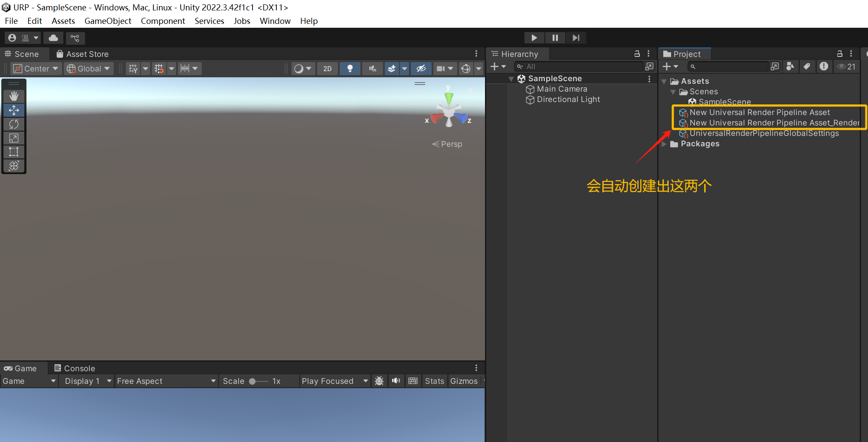The height and width of the screenshot is (442, 868).
Task: Open the Component menu
Action: pyautogui.click(x=163, y=21)
